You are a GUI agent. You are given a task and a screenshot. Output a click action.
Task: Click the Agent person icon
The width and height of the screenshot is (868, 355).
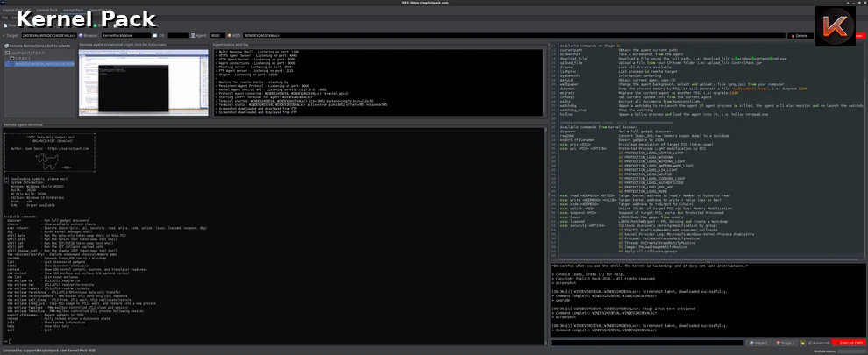[193, 35]
